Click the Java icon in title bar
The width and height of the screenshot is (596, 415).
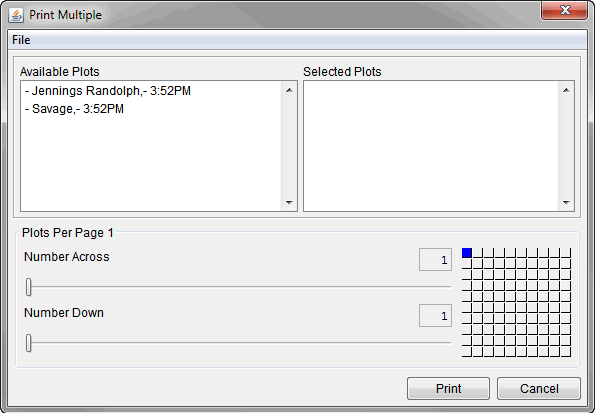(16, 15)
